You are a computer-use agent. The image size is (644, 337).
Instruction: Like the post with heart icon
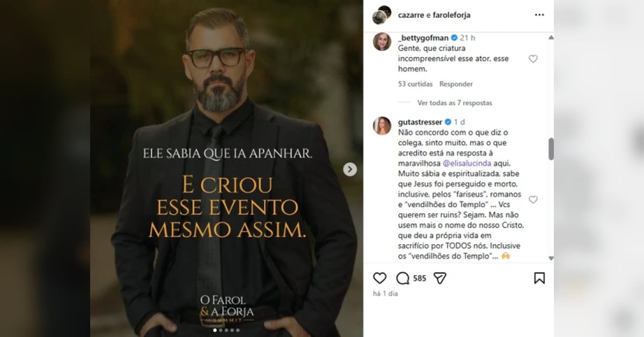pyautogui.click(x=379, y=278)
